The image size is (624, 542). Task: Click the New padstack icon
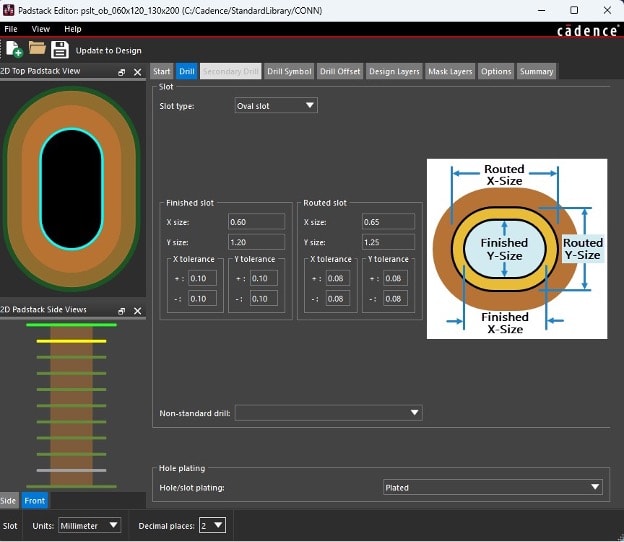tap(14, 49)
